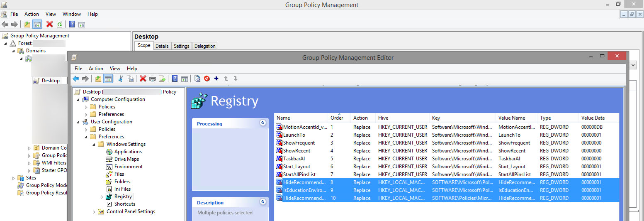
Task: Click Delete red X in Group Policy Management toolbar
Action: click(x=50, y=25)
